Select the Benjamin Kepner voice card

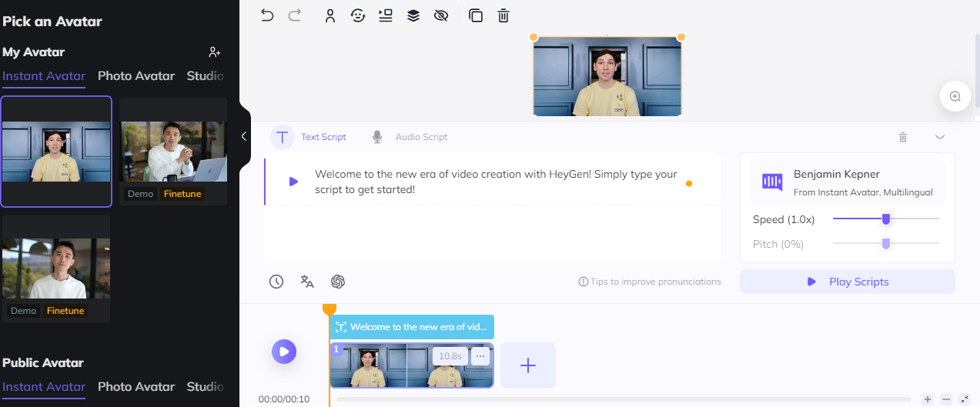tap(848, 182)
